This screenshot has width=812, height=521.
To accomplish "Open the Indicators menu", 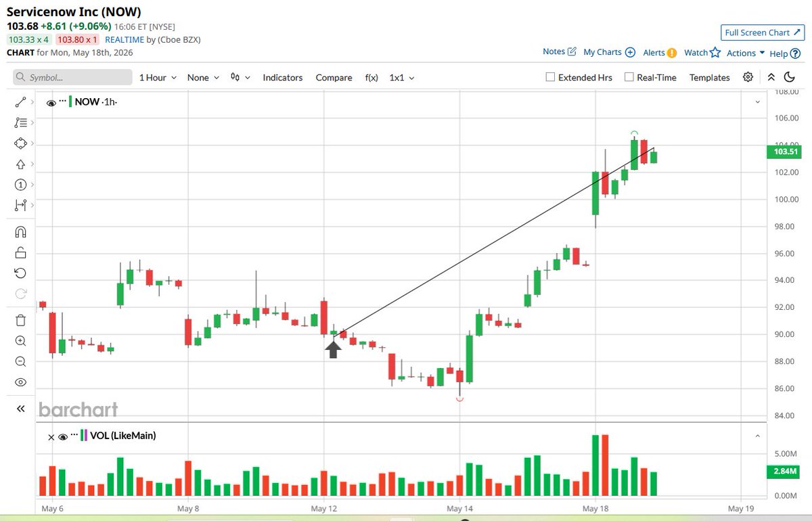I will (282, 77).
